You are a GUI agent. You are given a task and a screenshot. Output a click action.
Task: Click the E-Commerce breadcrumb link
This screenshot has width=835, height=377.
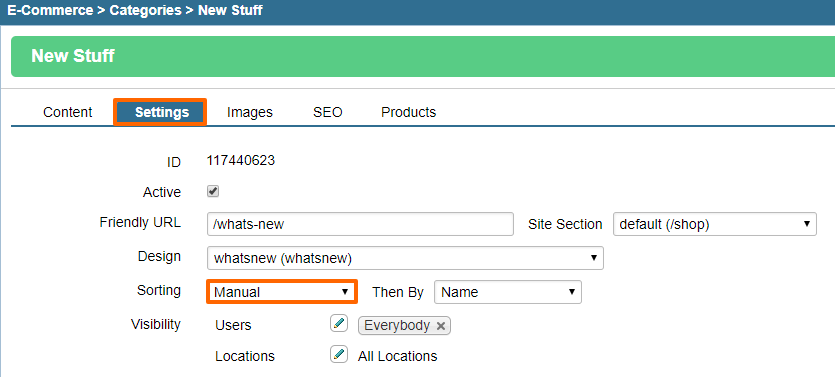pos(50,11)
